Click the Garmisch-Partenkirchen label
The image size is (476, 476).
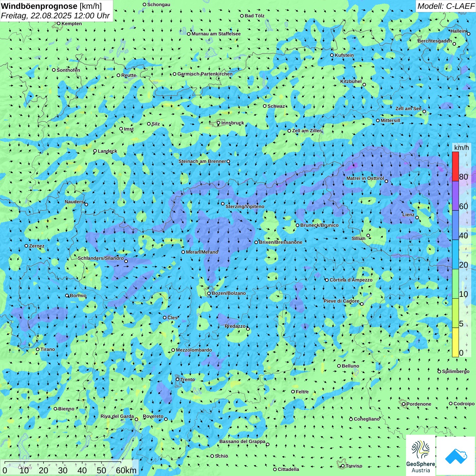click(205, 74)
